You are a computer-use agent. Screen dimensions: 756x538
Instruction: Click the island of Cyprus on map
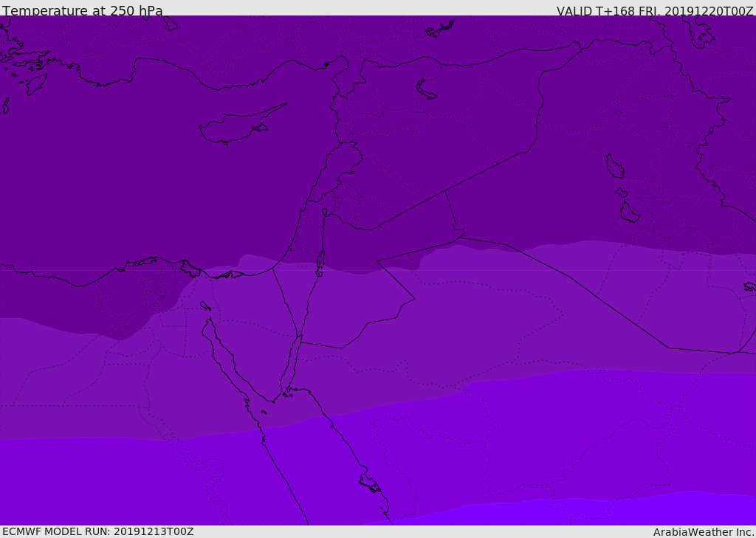(x=243, y=125)
